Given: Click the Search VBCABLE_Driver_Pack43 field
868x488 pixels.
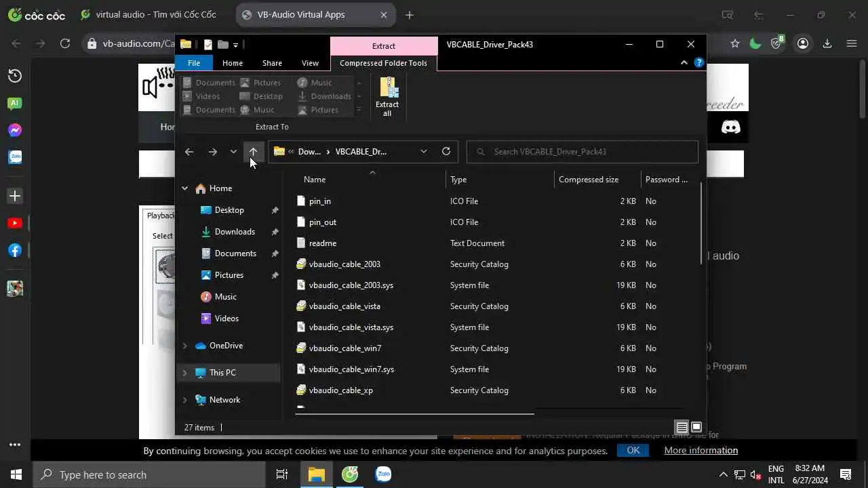Looking at the screenshot, I should pyautogui.click(x=583, y=152).
